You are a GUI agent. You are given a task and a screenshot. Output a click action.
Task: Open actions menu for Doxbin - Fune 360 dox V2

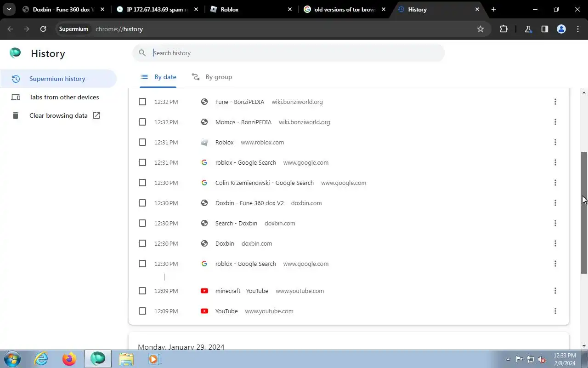tap(555, 203)
